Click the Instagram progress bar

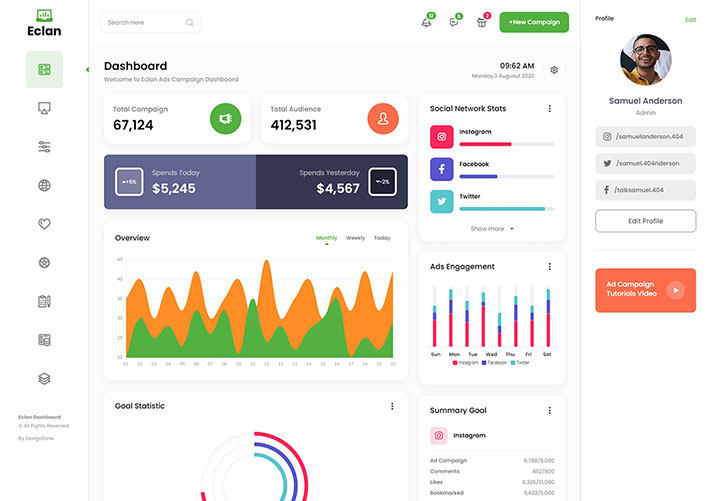coord(506,144)
